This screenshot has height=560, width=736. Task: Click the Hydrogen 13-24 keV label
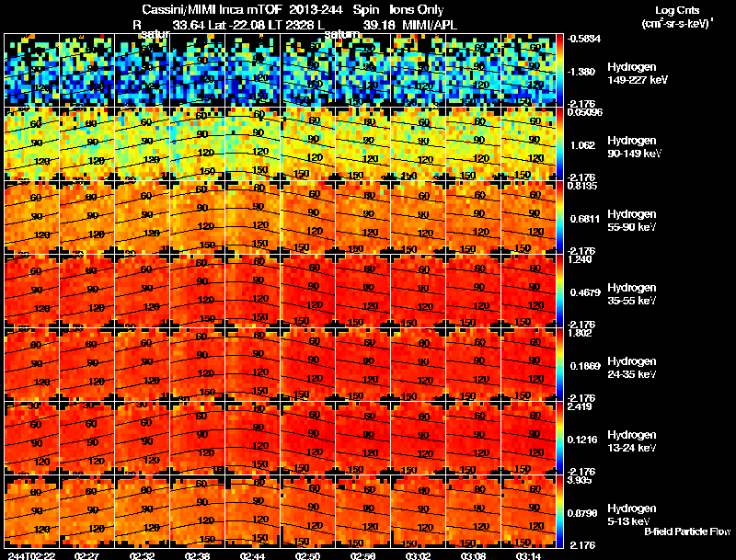[x=632, y=441]
